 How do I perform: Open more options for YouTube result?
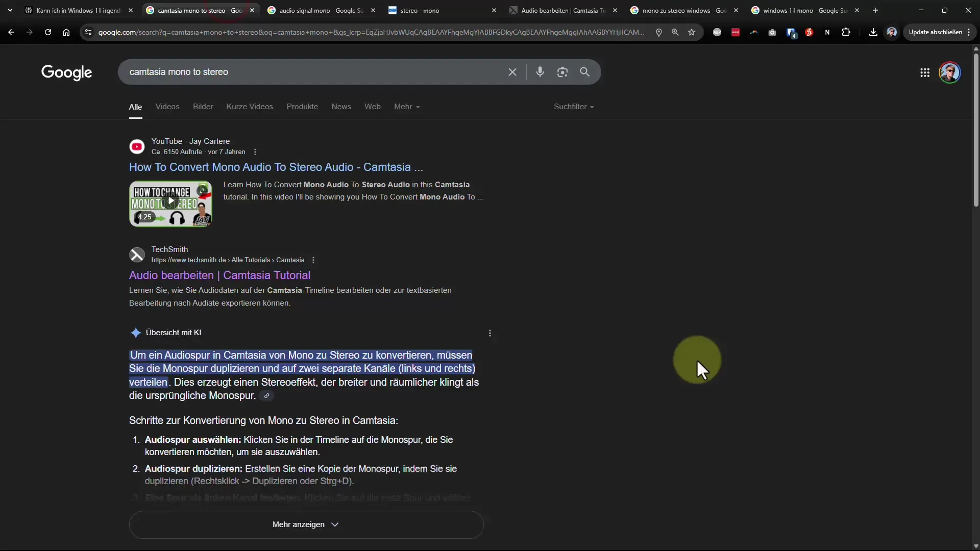click(x=255, y=152)
